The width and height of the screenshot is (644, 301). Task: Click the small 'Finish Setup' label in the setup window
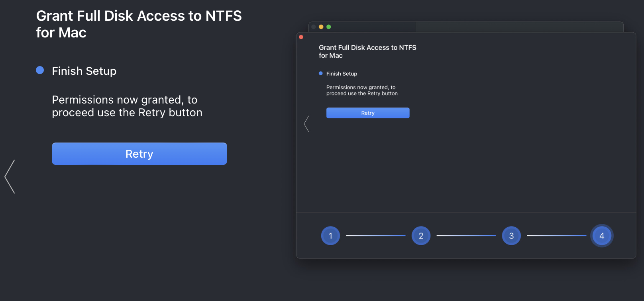342,74
